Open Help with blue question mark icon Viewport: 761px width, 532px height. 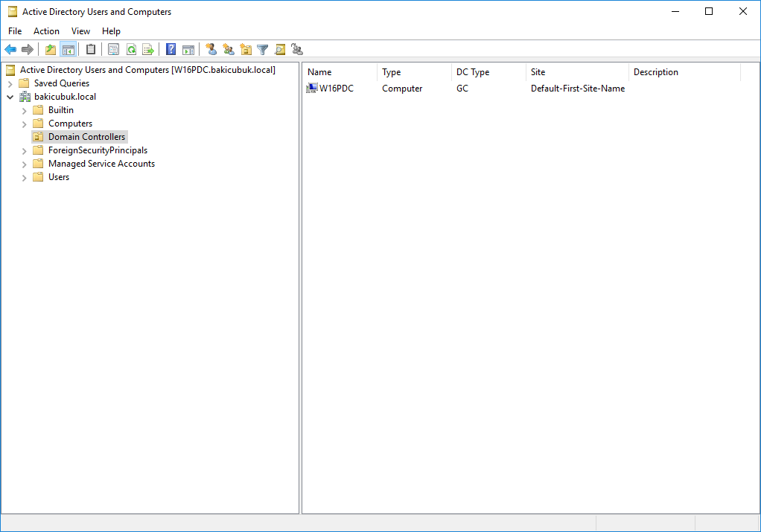tap(171, 49)
